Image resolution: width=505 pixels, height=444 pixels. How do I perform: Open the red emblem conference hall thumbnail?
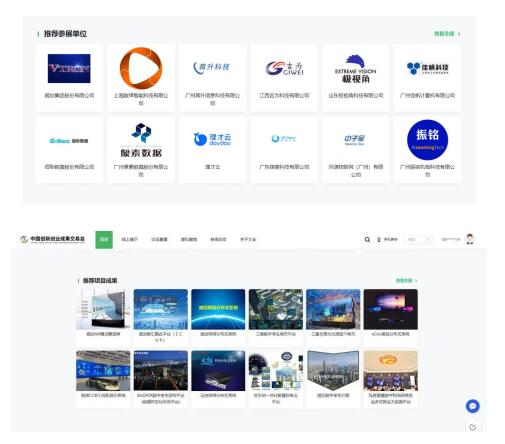(x=390, y=371)
